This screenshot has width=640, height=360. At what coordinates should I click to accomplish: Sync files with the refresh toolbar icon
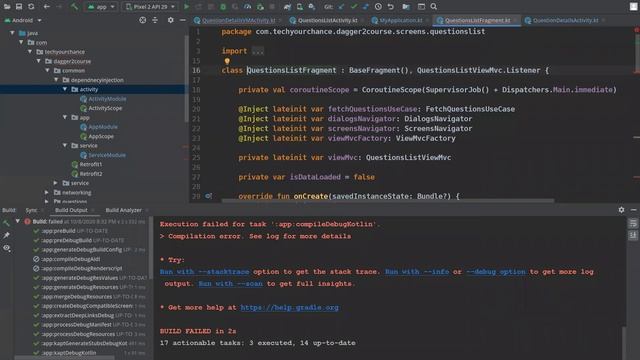(x=31, y=7)
